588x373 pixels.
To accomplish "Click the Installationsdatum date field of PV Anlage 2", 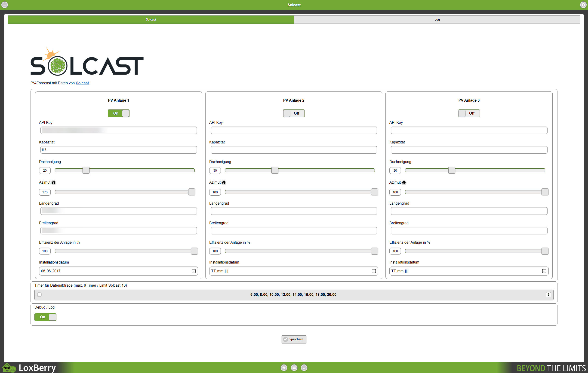I will [x=293, y=271].
